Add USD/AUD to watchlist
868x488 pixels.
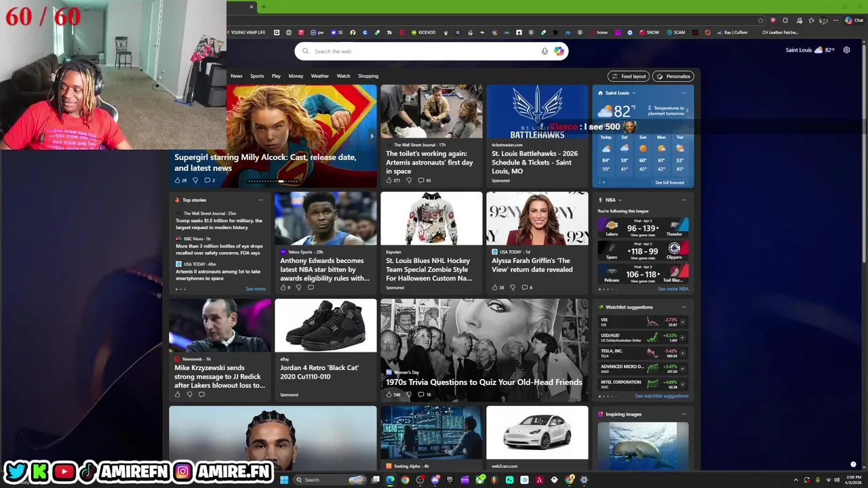coord(683,338)
